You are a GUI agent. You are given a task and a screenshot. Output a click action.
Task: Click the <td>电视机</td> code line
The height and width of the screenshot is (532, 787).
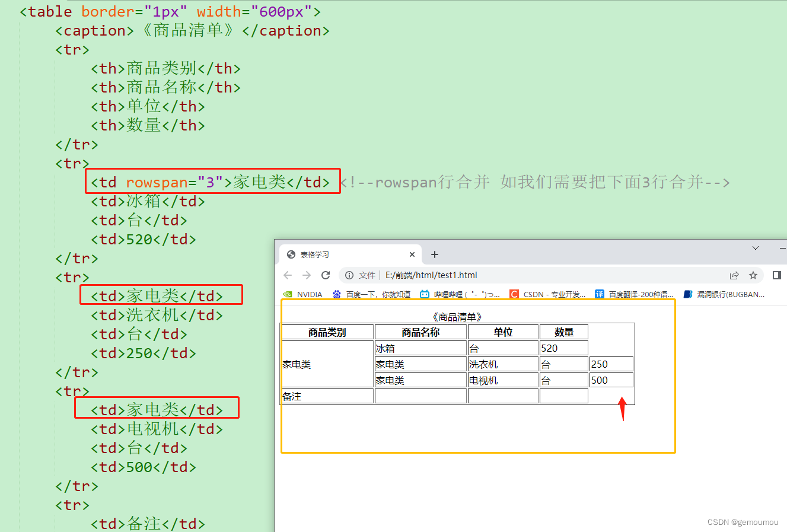(157, 429)
